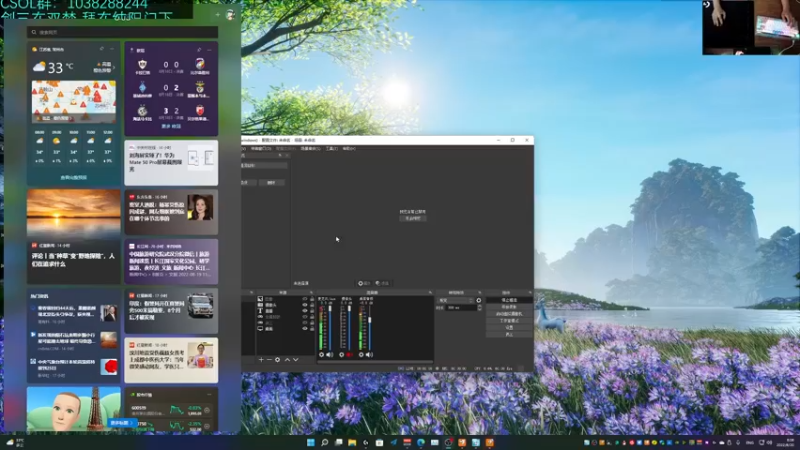Open full forecast link under weather widget
800x450 pixels.
[x=73, y=178]
